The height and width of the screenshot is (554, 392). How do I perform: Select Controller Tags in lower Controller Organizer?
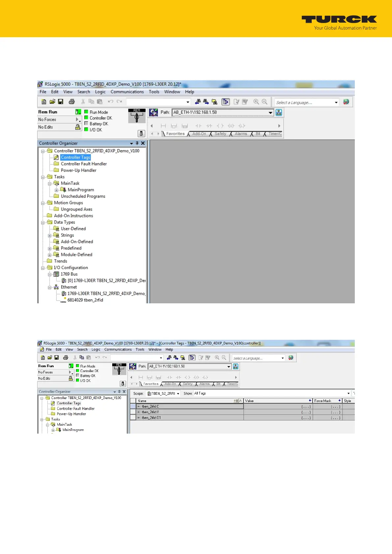click(69, 403)
